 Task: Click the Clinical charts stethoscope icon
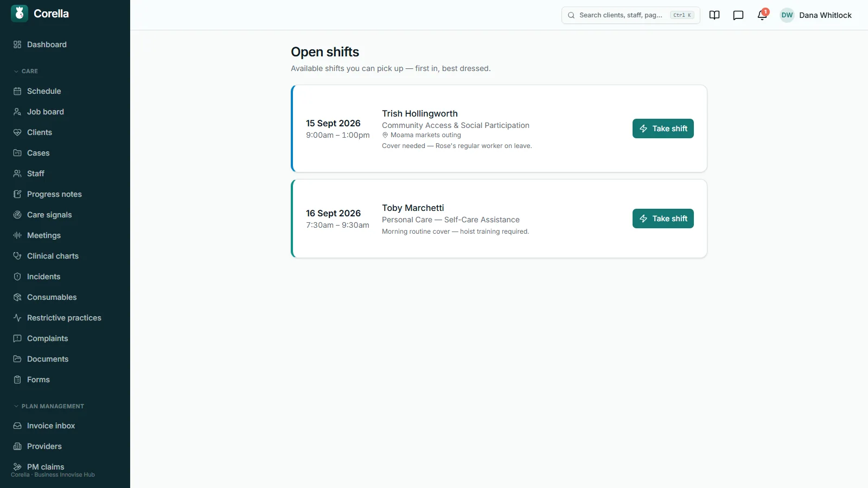click(x=17, y=256)
